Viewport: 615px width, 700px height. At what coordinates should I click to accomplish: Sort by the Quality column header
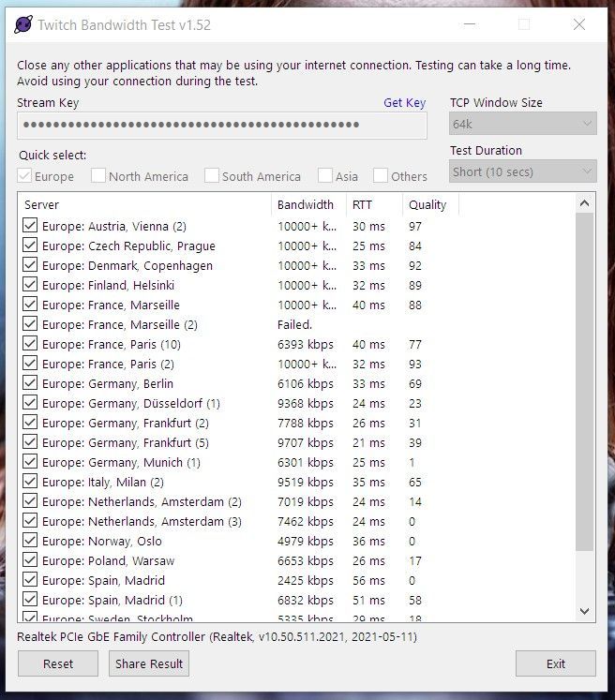tap(430, 204)
